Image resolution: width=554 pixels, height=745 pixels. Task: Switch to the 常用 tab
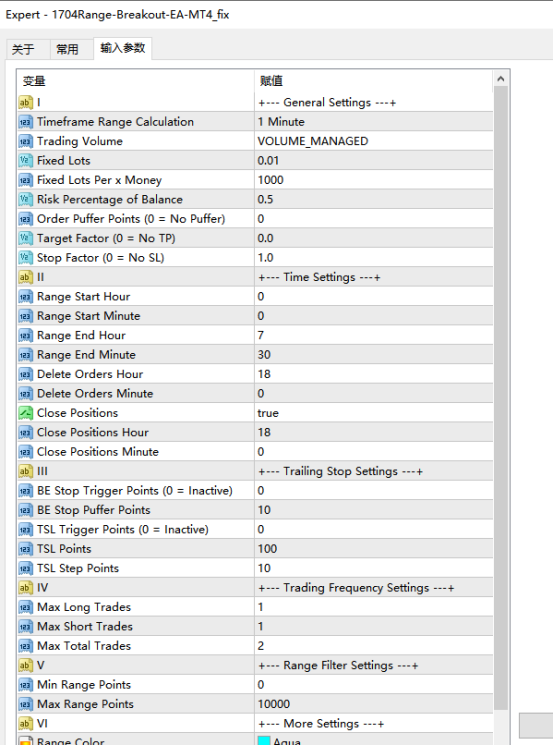tap(67, 49)
